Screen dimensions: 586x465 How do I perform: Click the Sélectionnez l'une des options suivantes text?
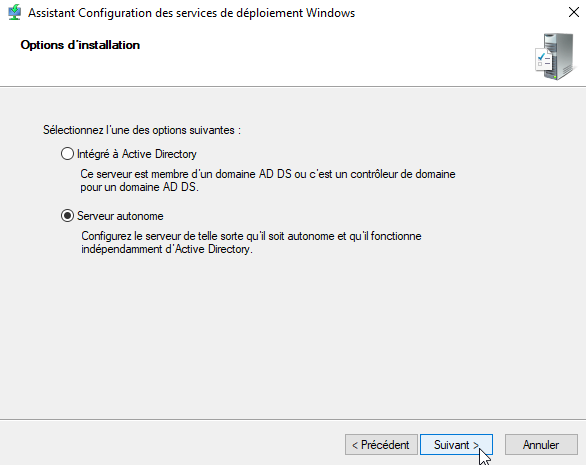click(142, 130)
